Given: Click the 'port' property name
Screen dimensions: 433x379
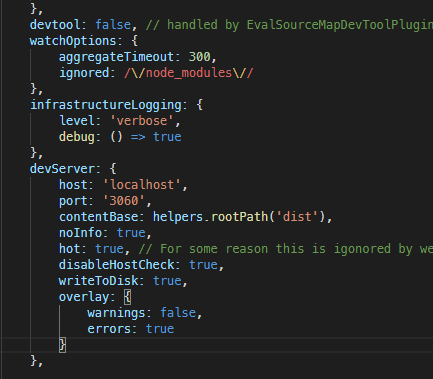Looking at the screenshot, I should point(73,201).
